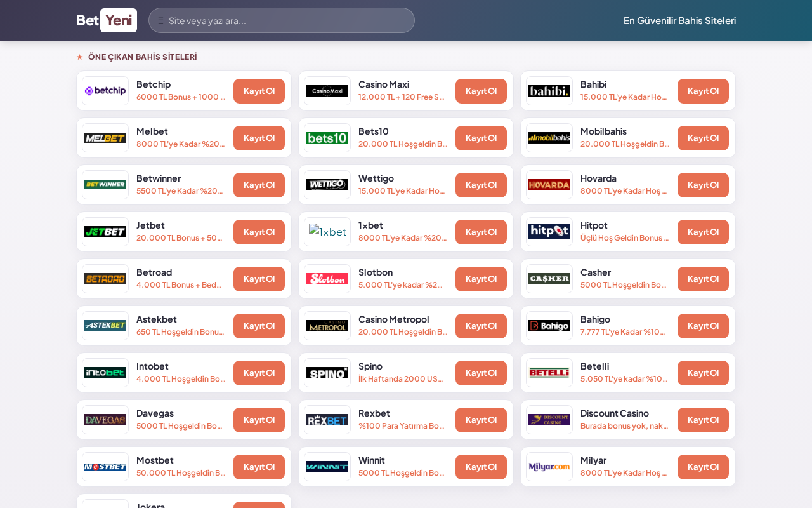This screenshot has height=508, width=812.
Task: Focus the site search input field
Action: click(282, 20)
